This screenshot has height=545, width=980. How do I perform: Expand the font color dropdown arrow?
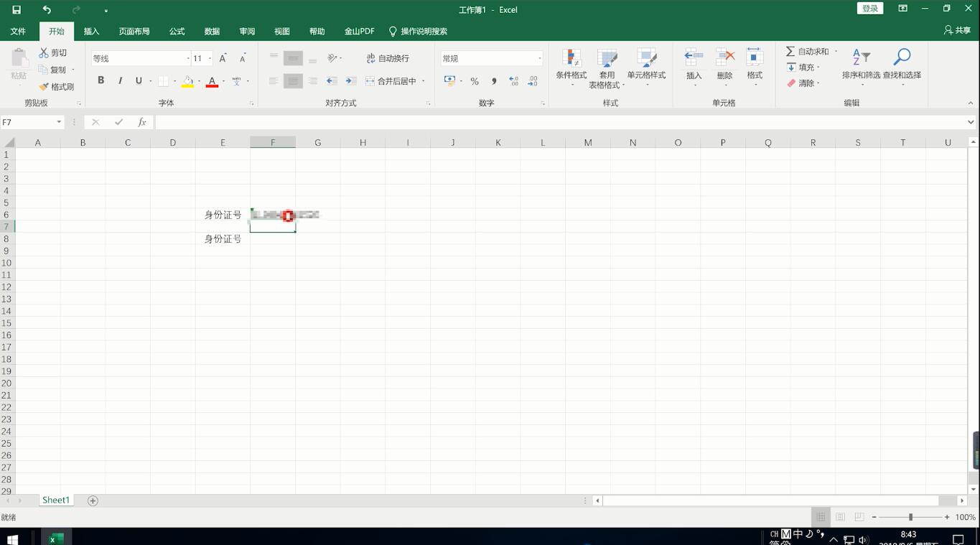[223, 81]
